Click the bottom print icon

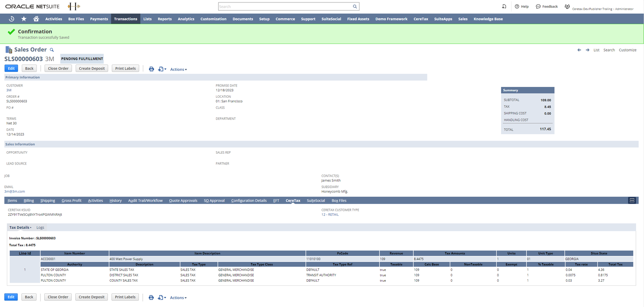[x=151, y=298]
